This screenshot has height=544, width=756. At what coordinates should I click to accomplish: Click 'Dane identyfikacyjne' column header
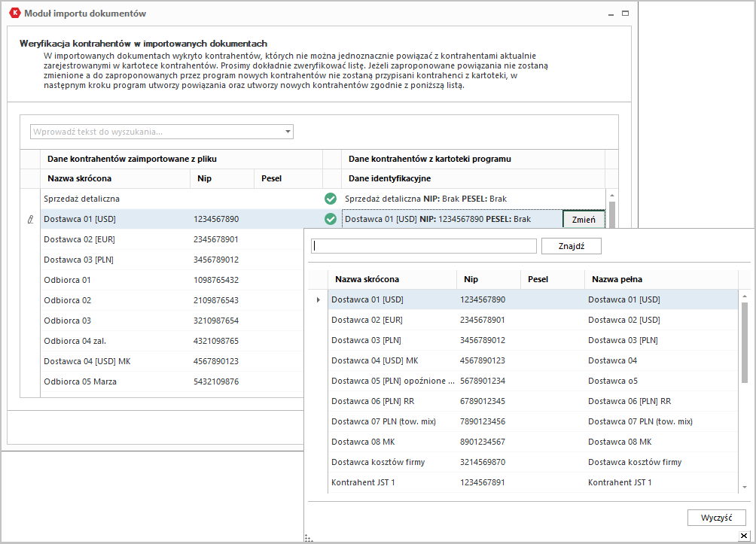[473, 178]
